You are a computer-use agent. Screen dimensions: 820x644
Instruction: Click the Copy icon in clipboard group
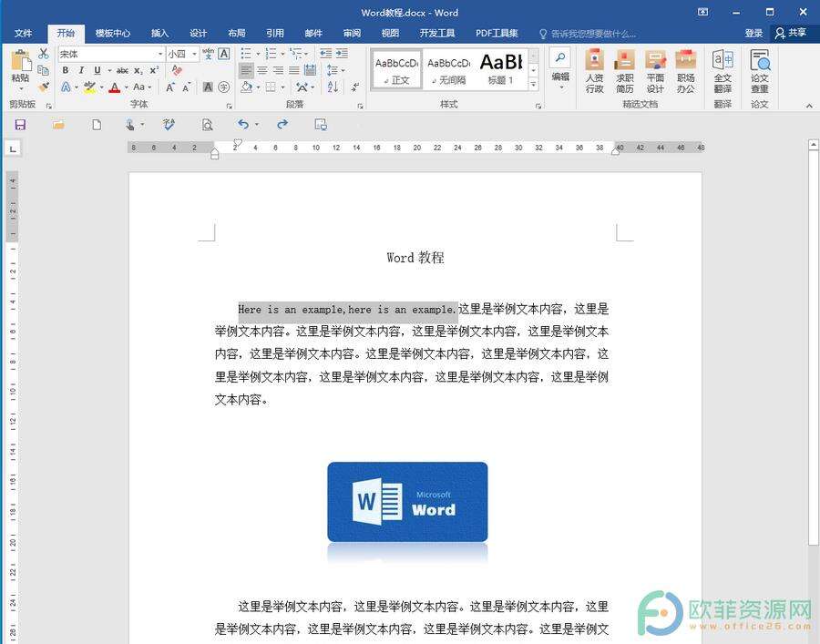(x=44, y=70)
